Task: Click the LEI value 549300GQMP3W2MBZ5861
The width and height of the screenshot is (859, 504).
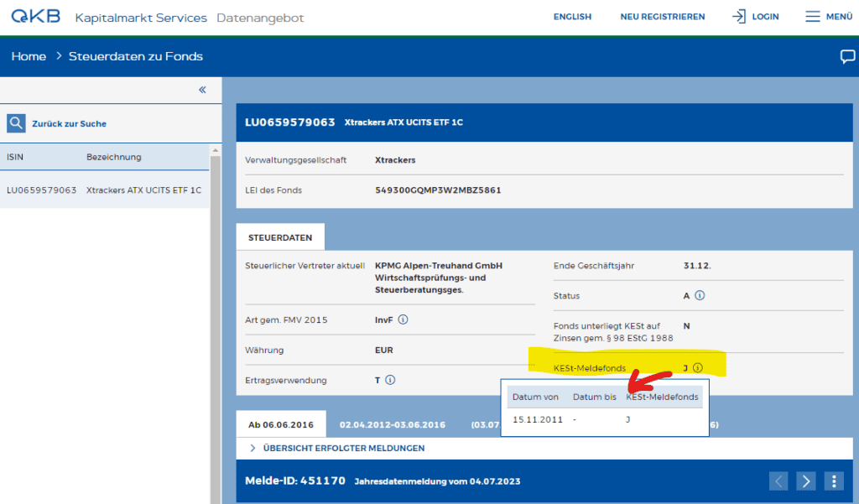Action: click(x=438, y=190)
